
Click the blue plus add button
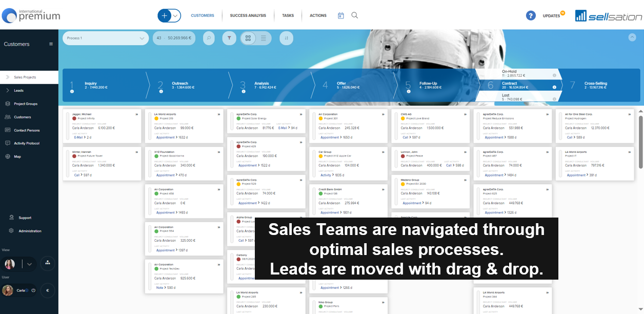165,15
